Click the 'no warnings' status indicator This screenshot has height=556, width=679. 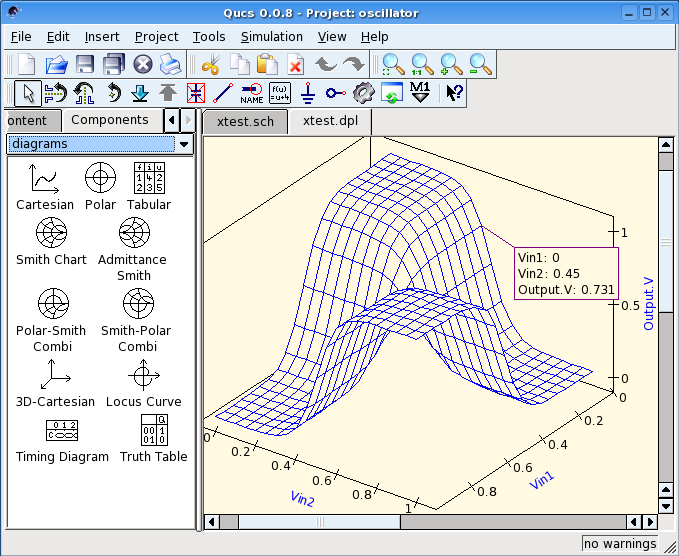point(620,544)
